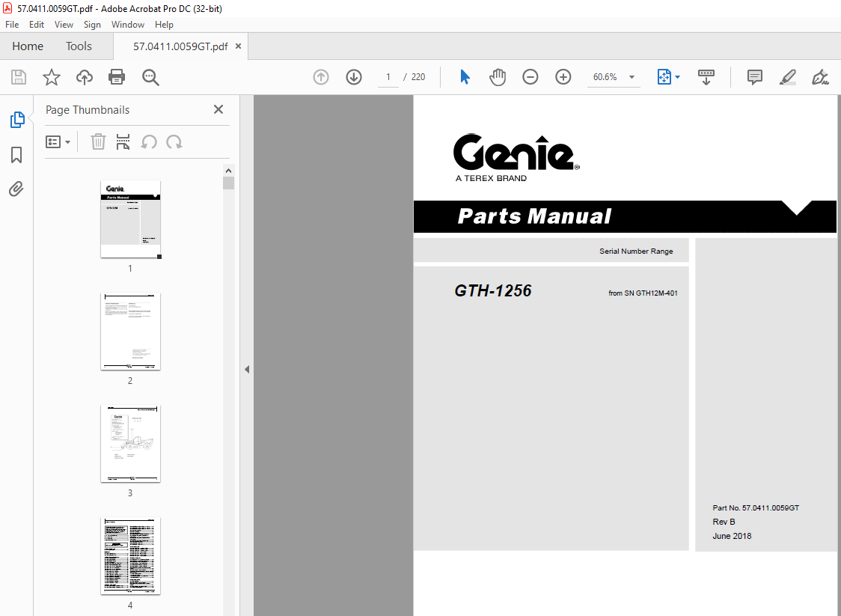Open the zoom level dropdown arrow
This screenshot has height=616, width=841.
point(631,77)
